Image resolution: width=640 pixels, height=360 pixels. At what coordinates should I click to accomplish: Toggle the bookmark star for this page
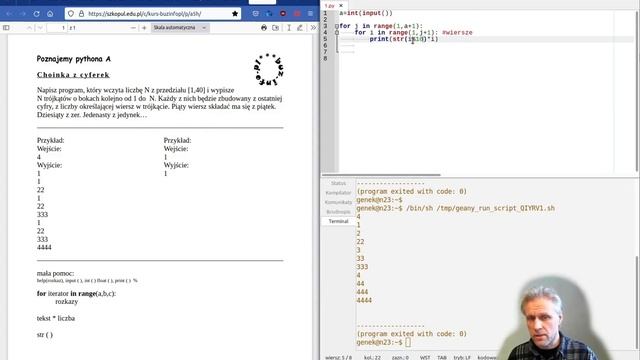(x=235, y=14)
